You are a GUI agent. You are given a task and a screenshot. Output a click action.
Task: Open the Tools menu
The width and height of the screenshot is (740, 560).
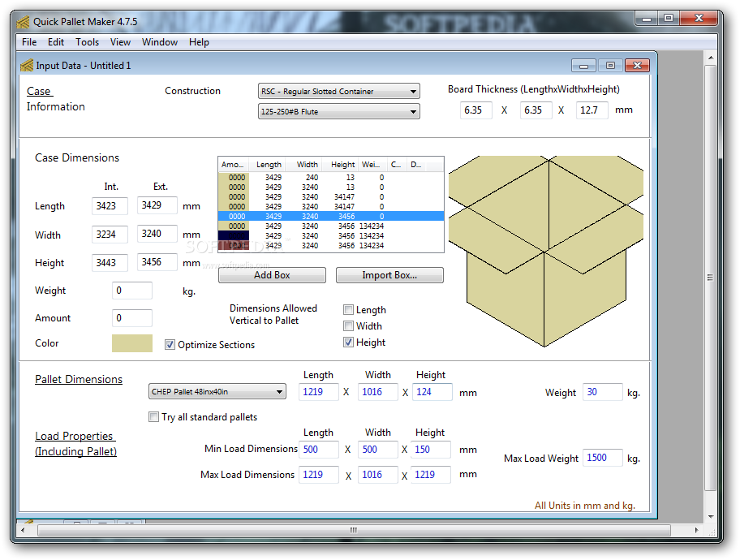(88, 42)
